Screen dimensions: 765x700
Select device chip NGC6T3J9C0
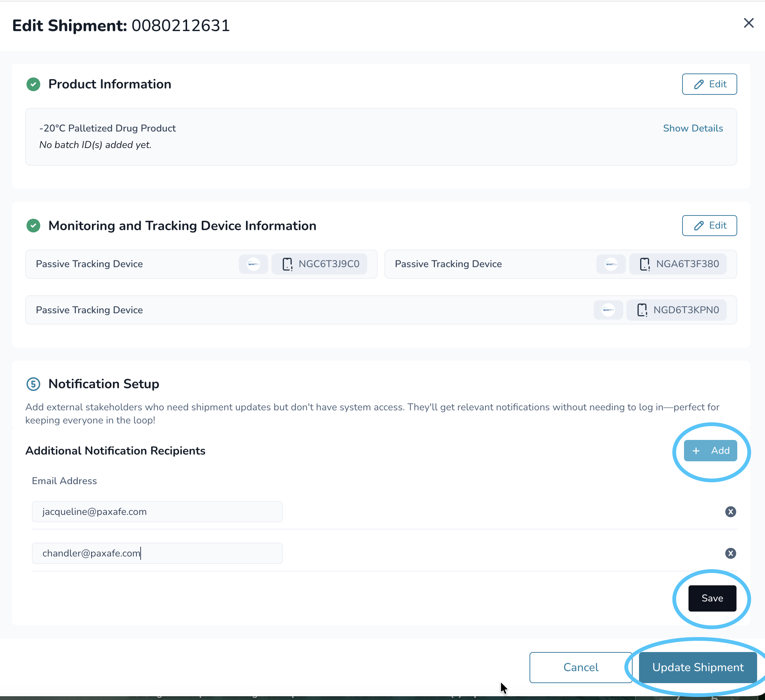[319, 264]
